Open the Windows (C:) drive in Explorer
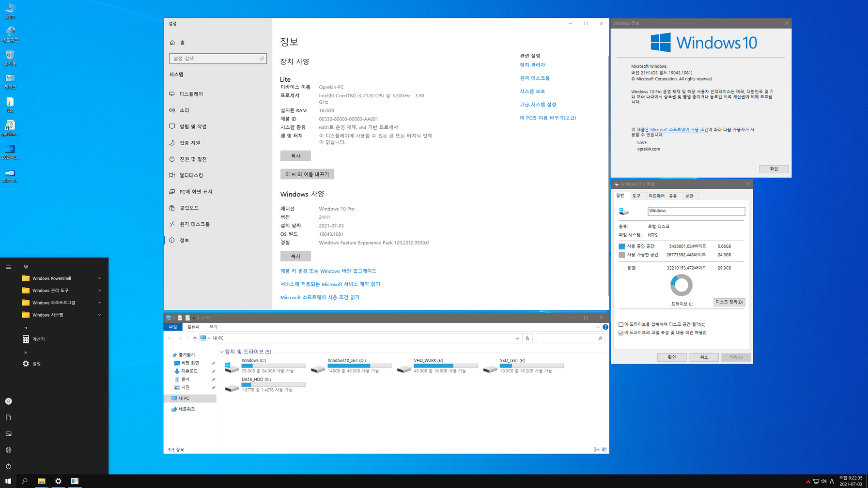868x488 pixels. [264, 366]
